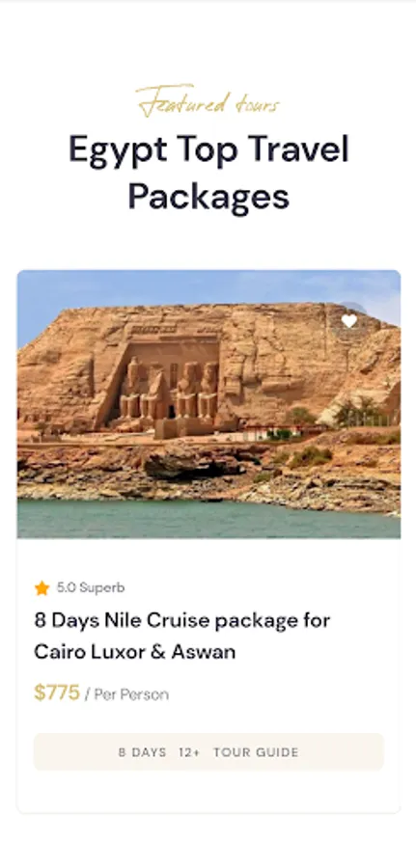Click the Egypt Top Travel heading line
This screenshot has height=868, width=416.
coord(208,151)
